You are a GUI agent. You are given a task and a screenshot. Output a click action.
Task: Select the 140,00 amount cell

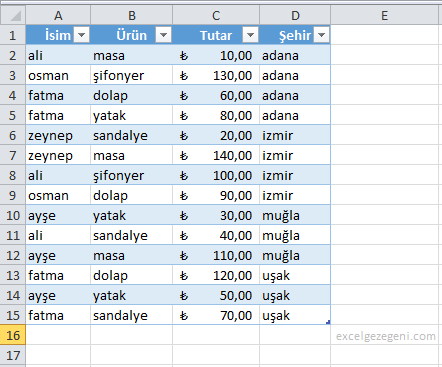click(216, 155)
